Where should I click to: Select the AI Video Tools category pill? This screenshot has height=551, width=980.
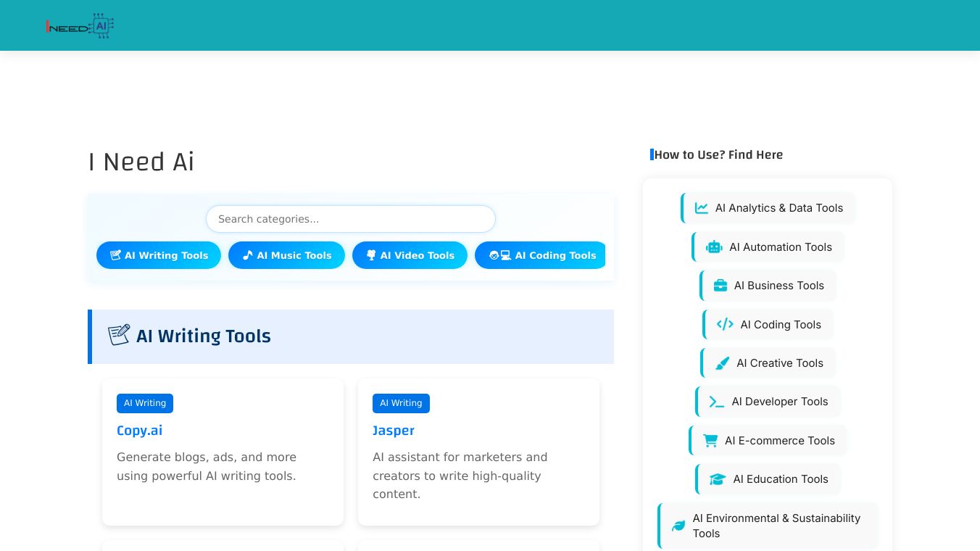click(410, 255)
